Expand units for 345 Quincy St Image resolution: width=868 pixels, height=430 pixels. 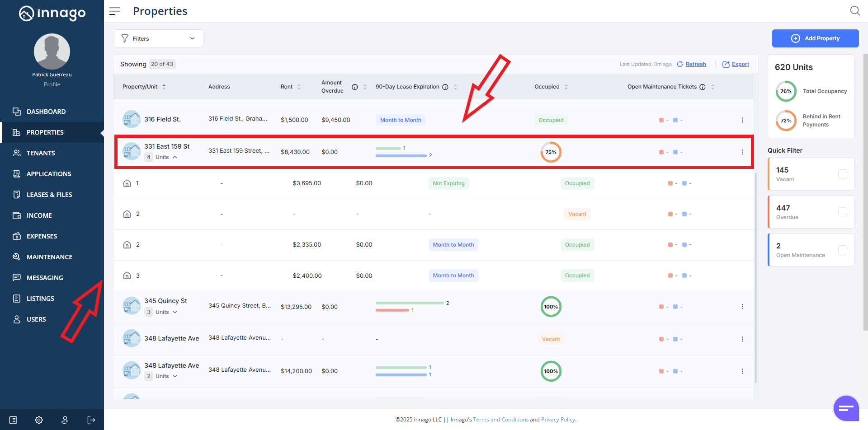click(x=175, y=312)
